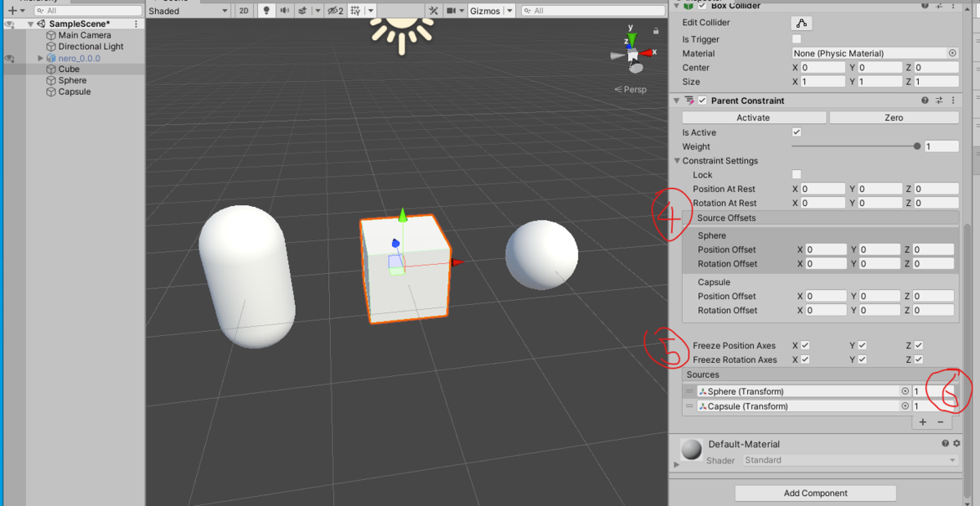Toggle scene effects layers icon
Viewport: 980px width, 506px height.
pyautogui.click(x=302, y=11)
